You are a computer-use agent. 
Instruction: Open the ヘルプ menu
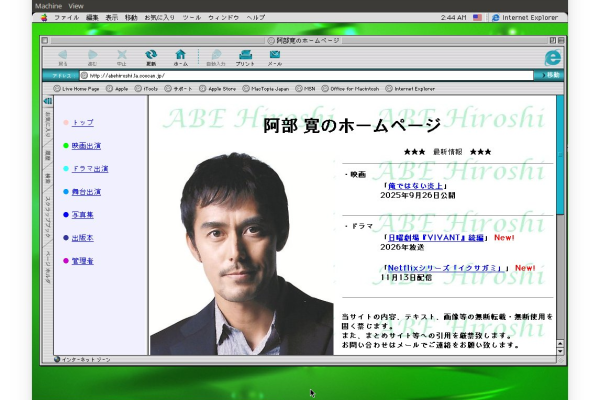(x=256, y=17)
